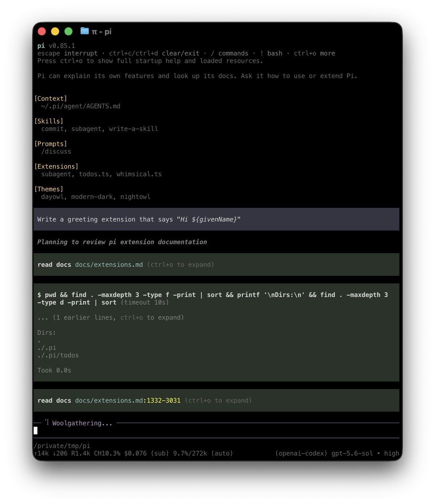435x504 pixels.
Task: Click the "Woolgathering..." status spinner
Action: pyautogui.click(x=79, y=423)
